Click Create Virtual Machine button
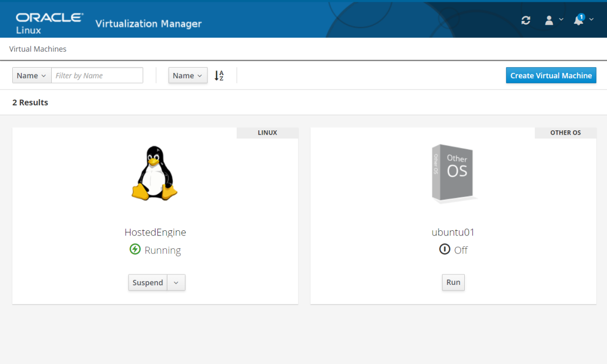 point(551,75)
